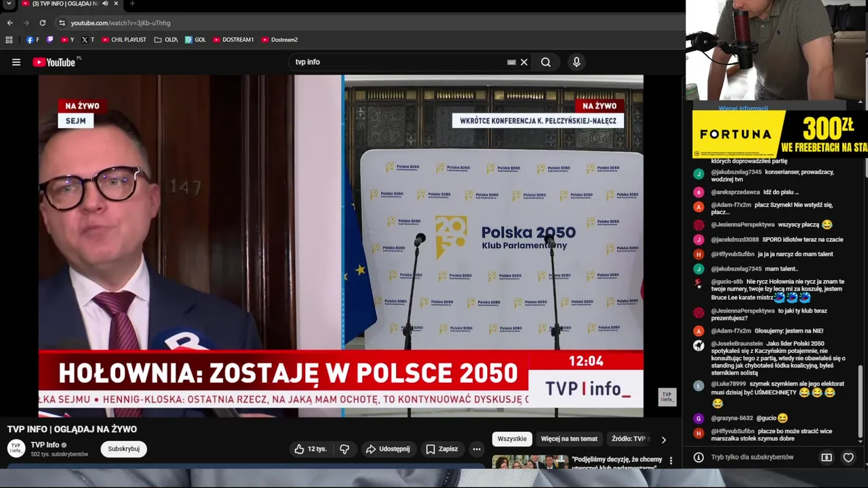Viewport: 868px width, 488px height.
Task: Open the DOSTREAM1 bookmark
Action: tap(233, 40)
